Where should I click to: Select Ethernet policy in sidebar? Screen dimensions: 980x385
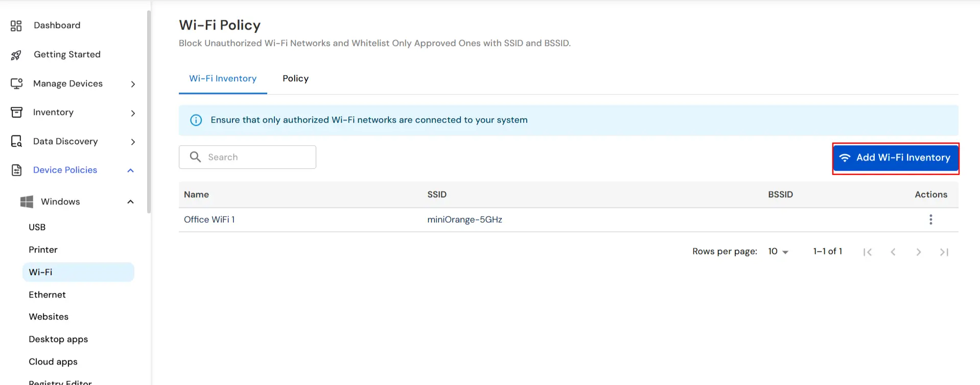click(x=47, y=295)
